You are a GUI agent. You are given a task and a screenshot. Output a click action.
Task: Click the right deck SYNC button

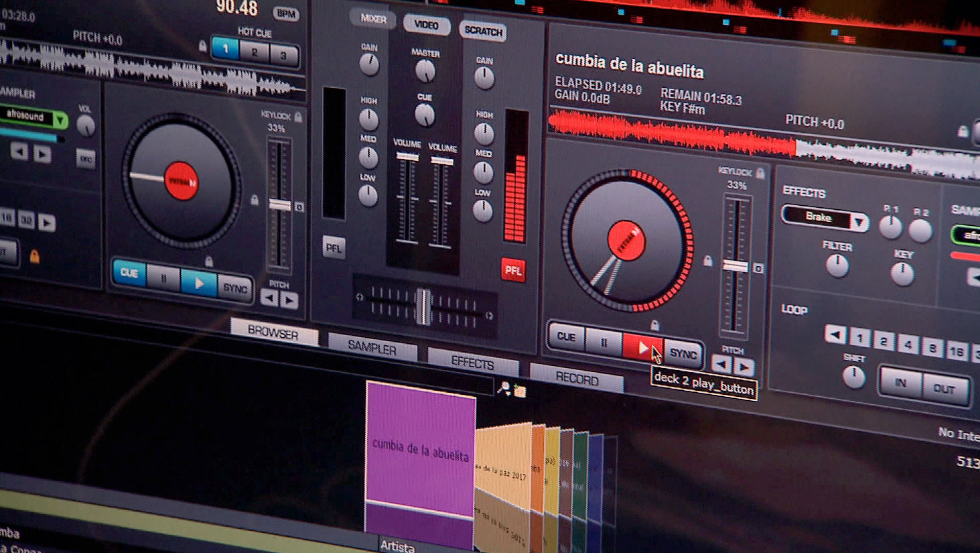tap(683, 353)
